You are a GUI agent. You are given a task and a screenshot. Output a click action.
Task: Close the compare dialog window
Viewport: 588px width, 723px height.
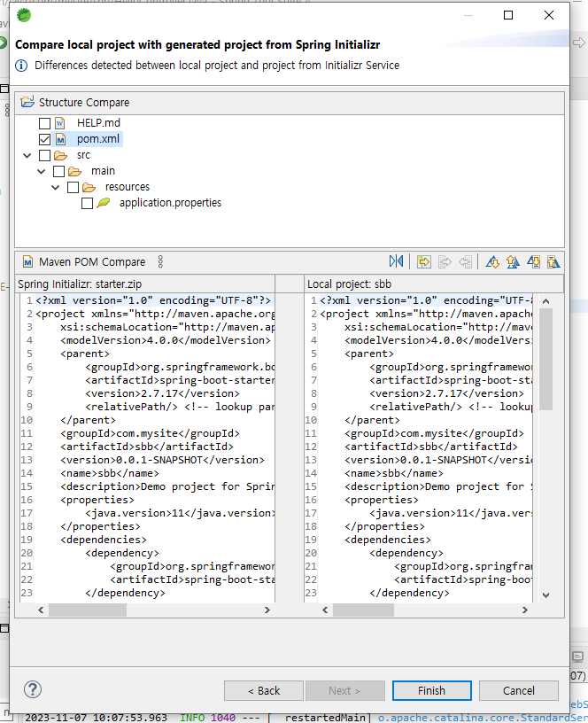click(x=549, y=15)
